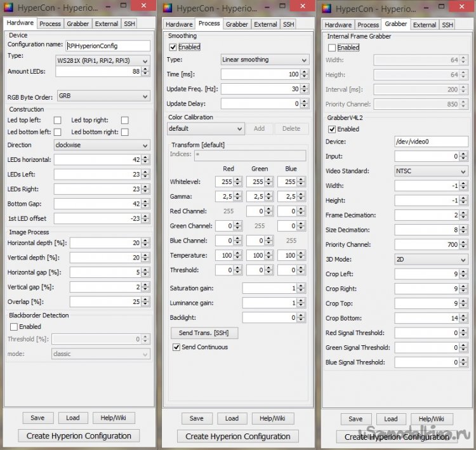The height and width of the screenshot is (450, 476).
Task: Open the Video Standard NTSC dropdown
Action: [430, 171]
